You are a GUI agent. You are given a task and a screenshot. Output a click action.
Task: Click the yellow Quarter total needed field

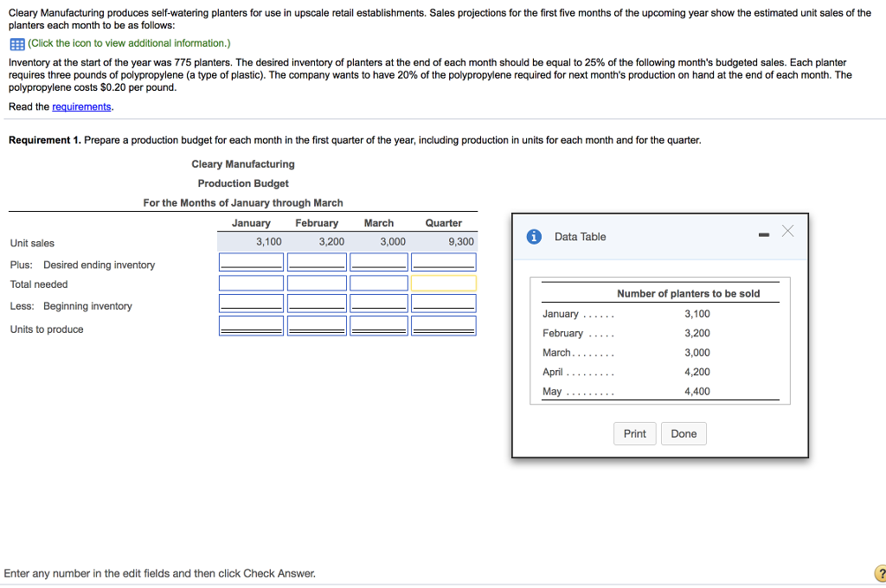[x=443, y=282]
